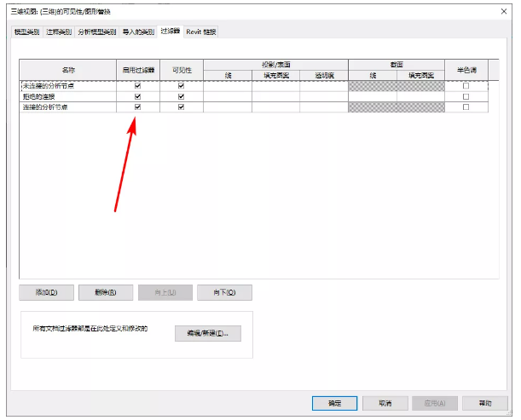The width and height of the screenshot is (521, 420).
Task: Switch to the 注释类别 tab
Action: (59, 32)
